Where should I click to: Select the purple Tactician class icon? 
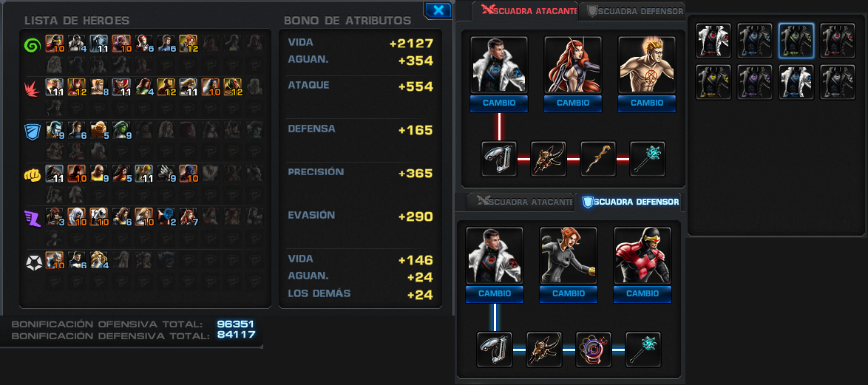33,219
